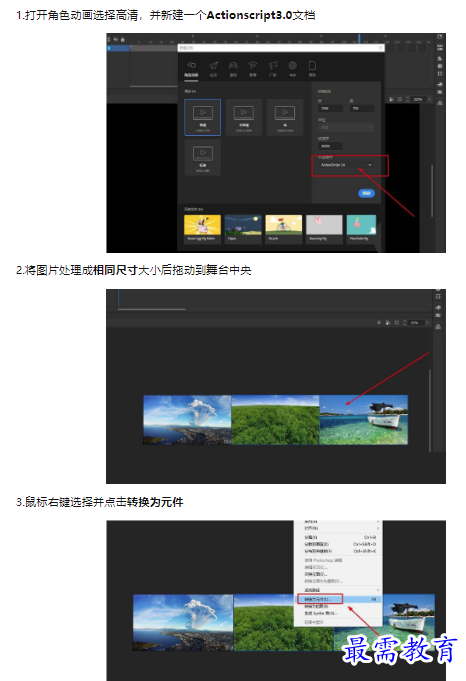Select the HD 1280x720 preset
The height and width of the screenshot is (681, 466).
(x=203, y=117)
